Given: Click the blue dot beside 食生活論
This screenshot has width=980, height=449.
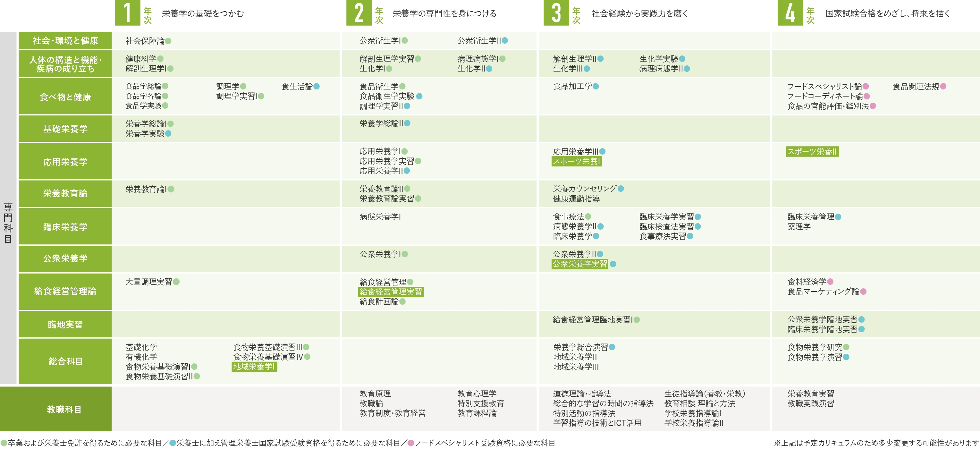Looking at the screenshot, I should [317, 86].
